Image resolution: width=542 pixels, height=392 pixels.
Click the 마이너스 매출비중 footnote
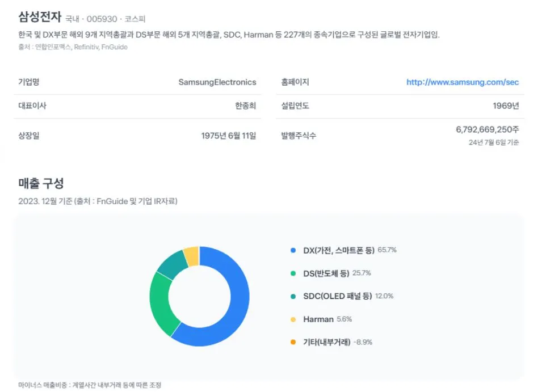[90, 385]
